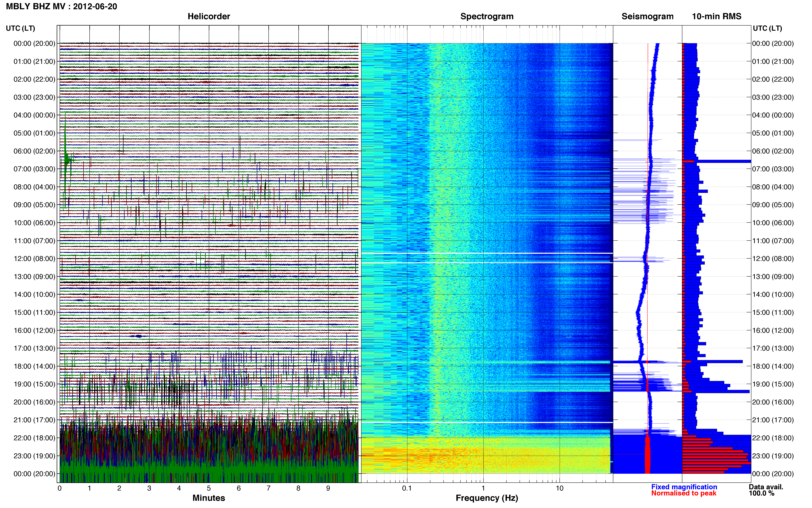
Task: Click the left '05:00 (01:00)' time label
Action: tap(34, 133)
